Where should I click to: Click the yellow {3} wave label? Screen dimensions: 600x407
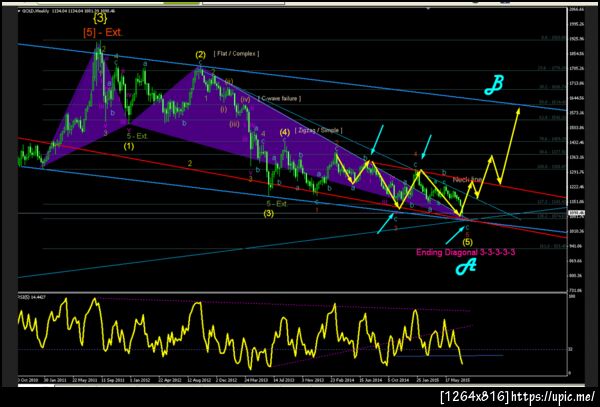100,18
